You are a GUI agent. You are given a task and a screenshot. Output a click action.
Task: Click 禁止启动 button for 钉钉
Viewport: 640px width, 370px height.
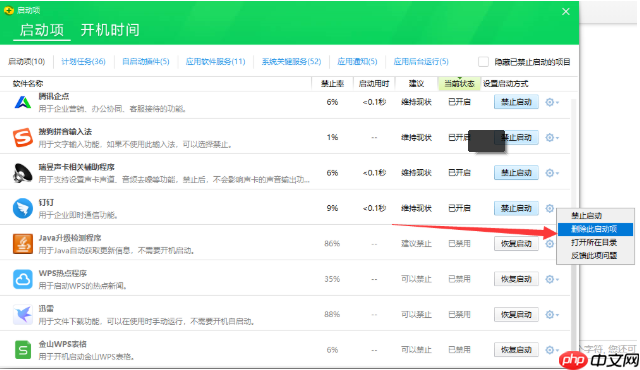(516, 208)
